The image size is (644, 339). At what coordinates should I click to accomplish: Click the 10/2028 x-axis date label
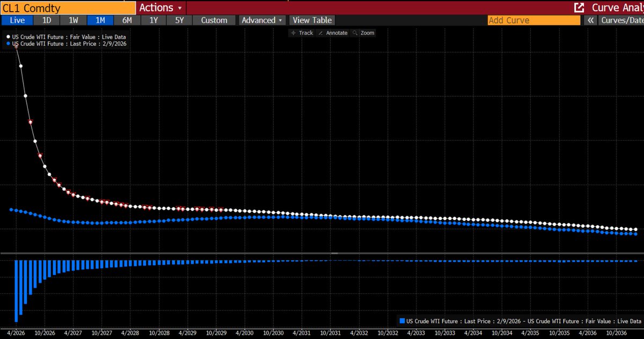click(159, 333)
